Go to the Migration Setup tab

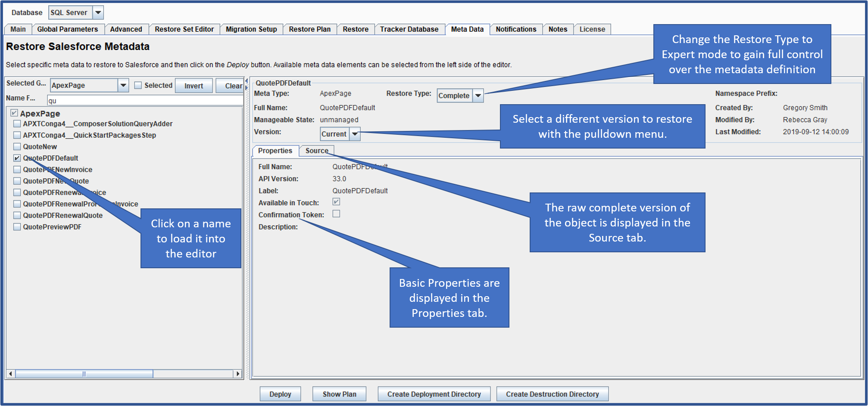click(x=251, y=29)
